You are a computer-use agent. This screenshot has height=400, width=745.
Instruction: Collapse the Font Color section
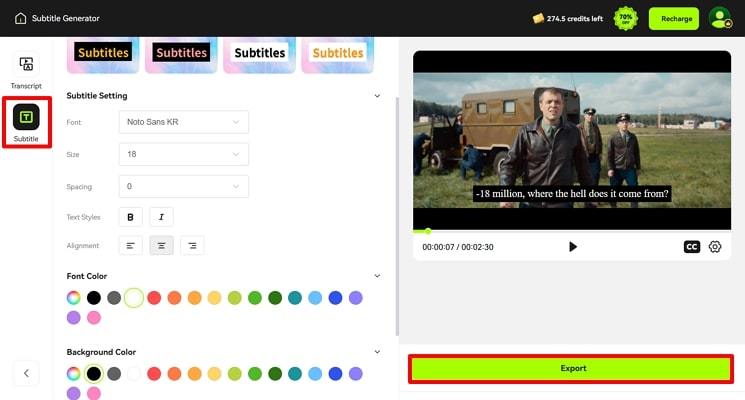[377, 276]
